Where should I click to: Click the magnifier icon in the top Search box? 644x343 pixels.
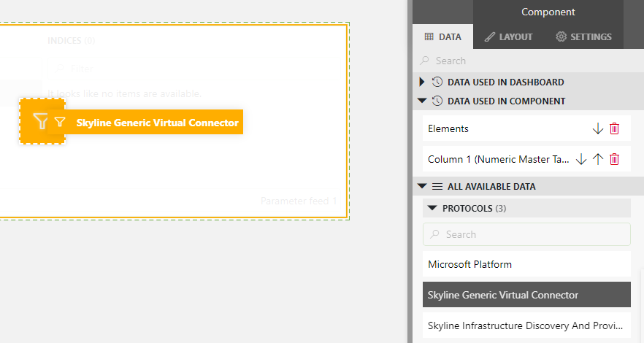tap(425, 61)
